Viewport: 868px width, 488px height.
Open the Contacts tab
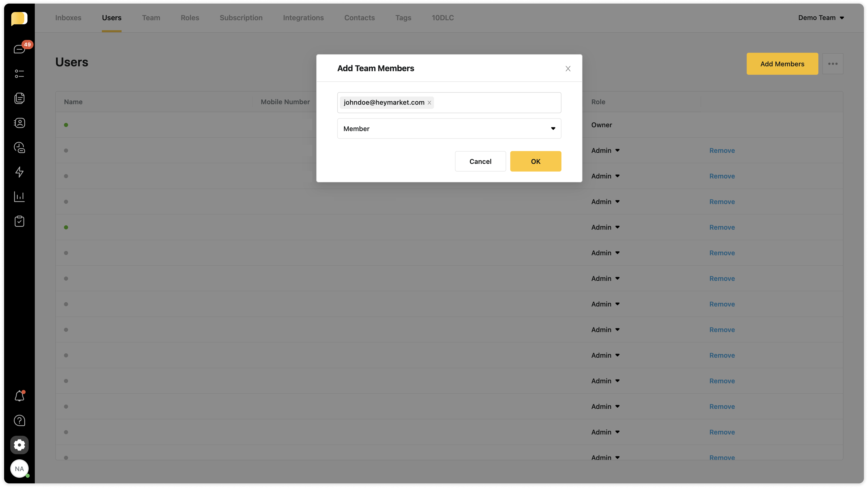[x=359, y=17]
